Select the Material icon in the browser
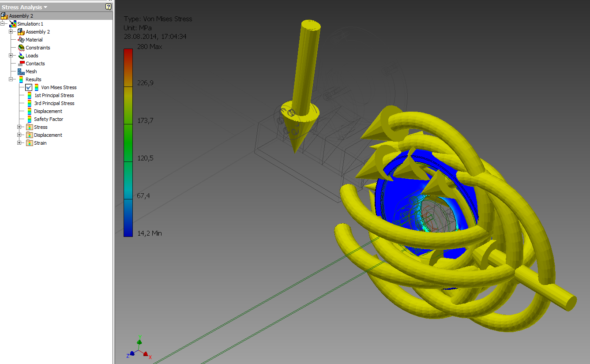 point(20,40)
